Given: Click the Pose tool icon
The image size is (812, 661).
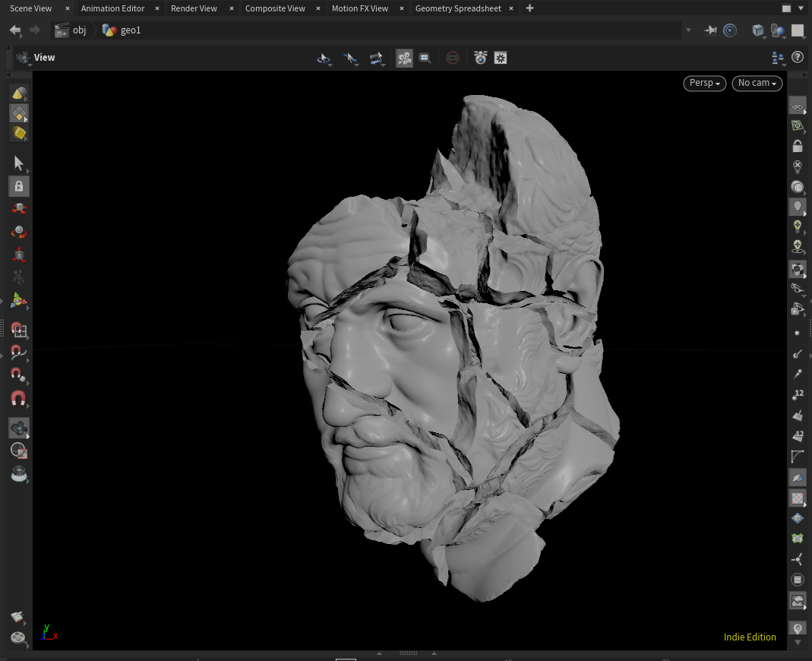Looking at the screenshot, I should click(19, 277).
